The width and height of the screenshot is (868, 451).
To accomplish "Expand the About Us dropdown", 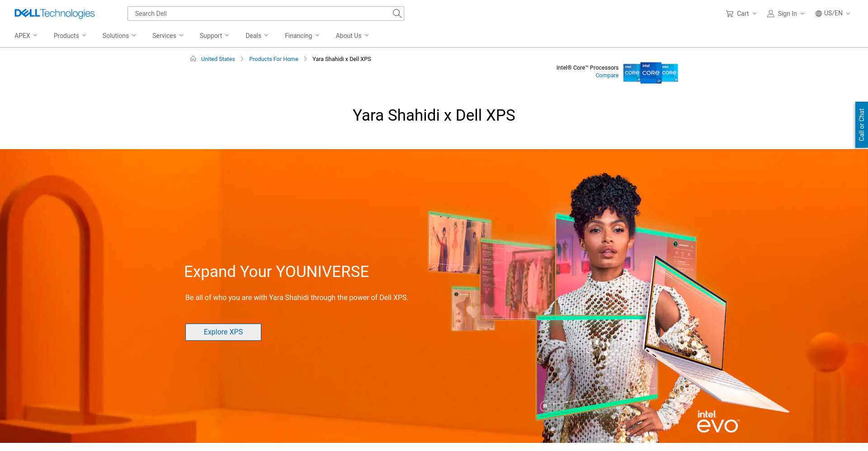I will 352,36.
